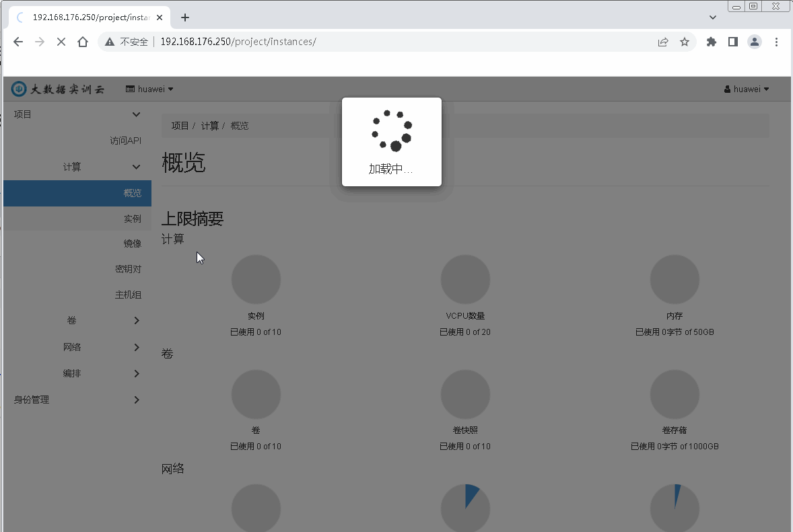Screen dimensions: 793x532
Task: Switch to the 实例 sidebar item
Action: [x=132, y=219]
